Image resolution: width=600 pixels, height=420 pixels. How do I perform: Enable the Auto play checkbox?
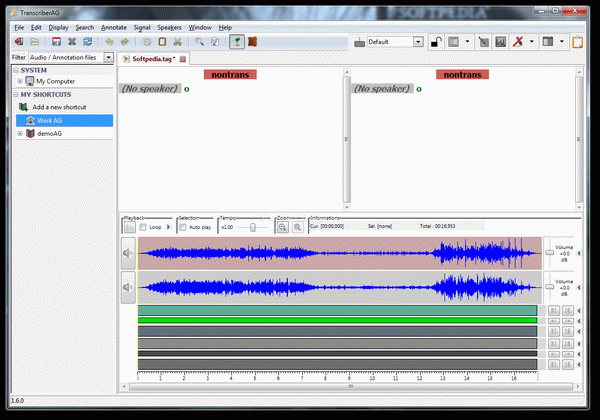click(x=183, y=227)
